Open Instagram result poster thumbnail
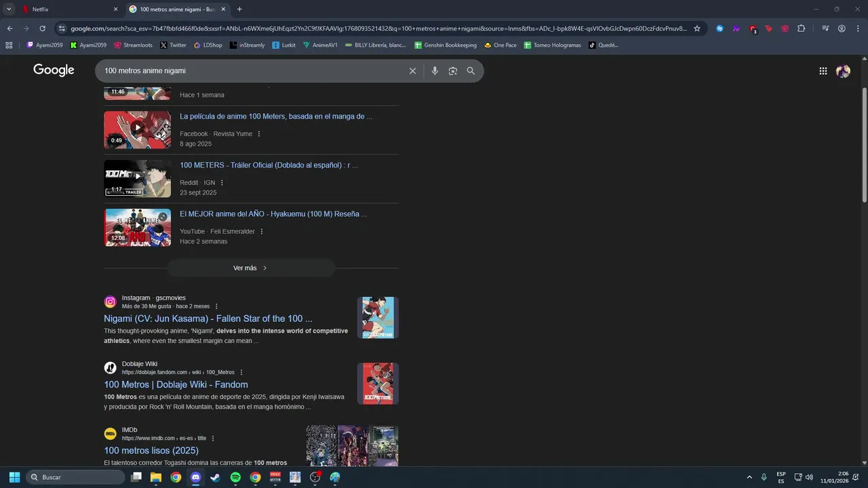 (x=378, y=317)
